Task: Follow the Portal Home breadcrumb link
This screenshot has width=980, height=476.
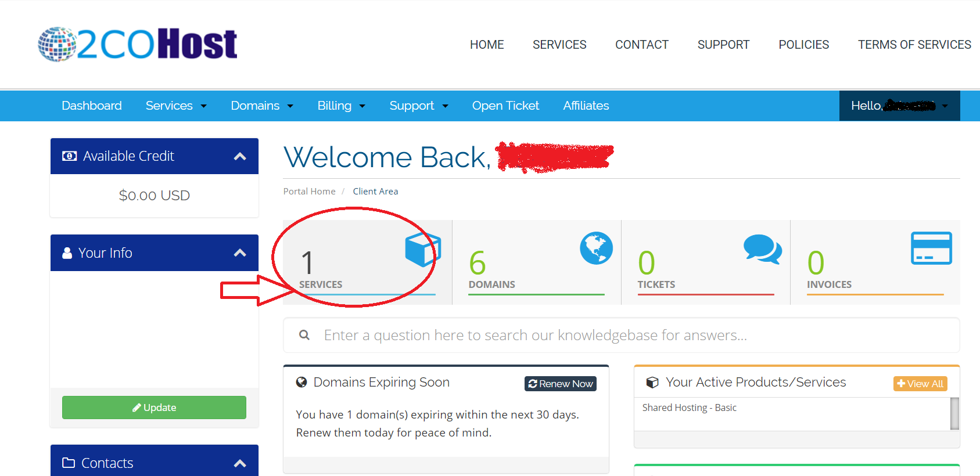Action: [309, 192]
